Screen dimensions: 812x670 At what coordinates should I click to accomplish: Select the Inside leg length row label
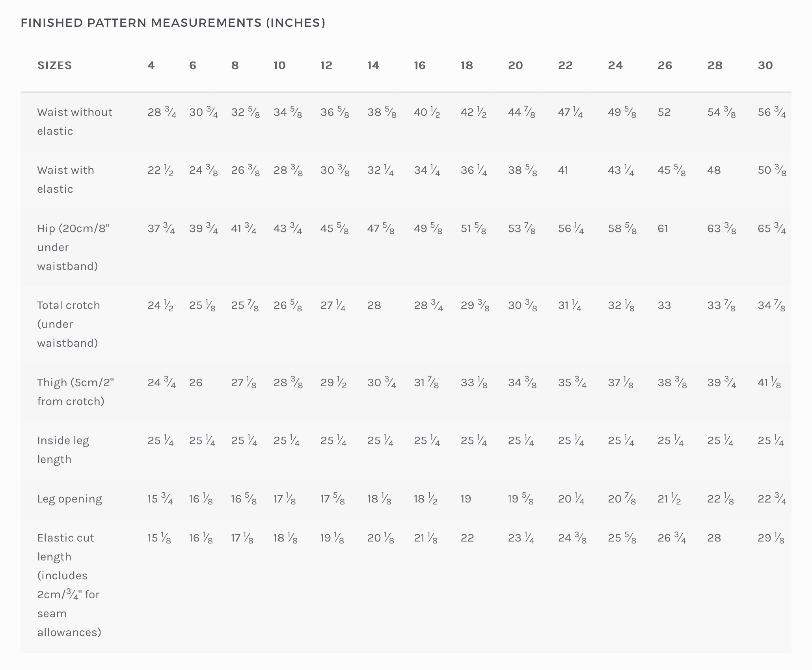(x=63, y=450)
